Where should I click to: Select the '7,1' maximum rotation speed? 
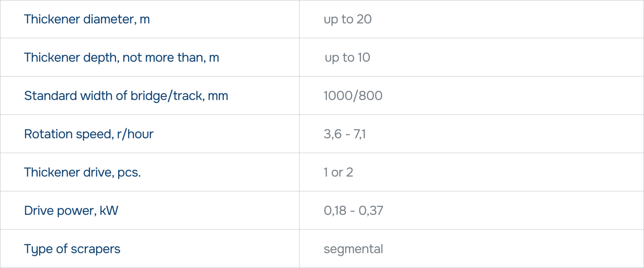pyautogui.click(x=359, y=134)
